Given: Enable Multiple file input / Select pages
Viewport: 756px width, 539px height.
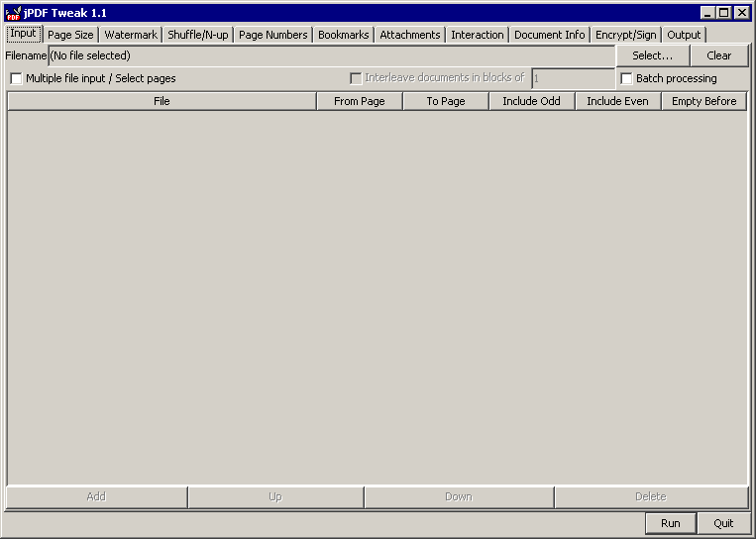Looking at the screenshot, I should point(16,78).
